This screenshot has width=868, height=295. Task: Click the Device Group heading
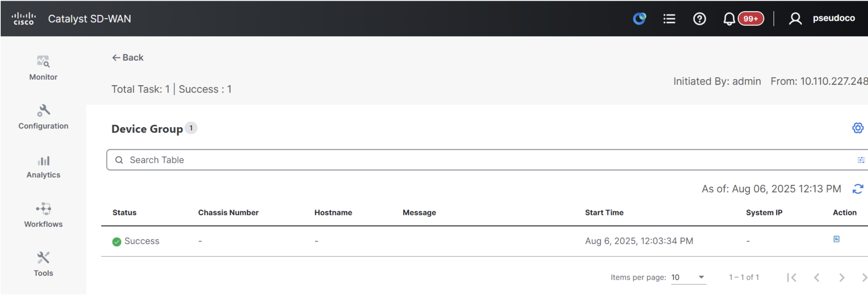point(147,129)
